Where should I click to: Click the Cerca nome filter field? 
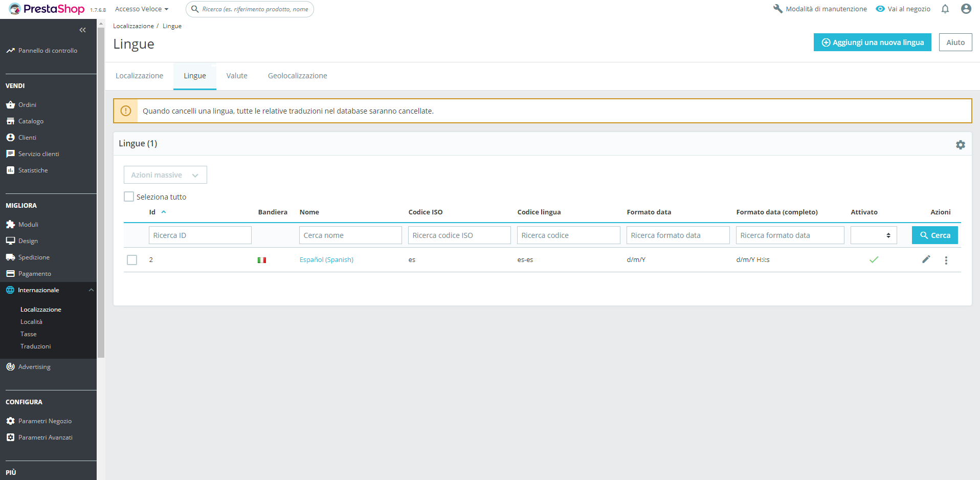[350, 235]
